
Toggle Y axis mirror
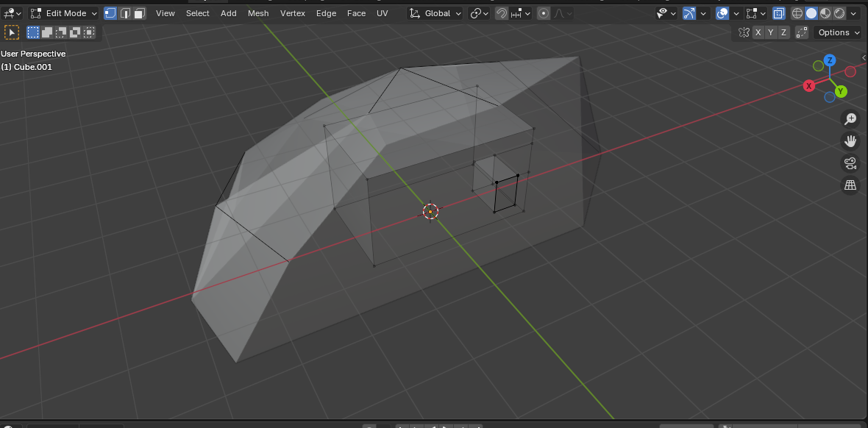click(x=771, y=32)
